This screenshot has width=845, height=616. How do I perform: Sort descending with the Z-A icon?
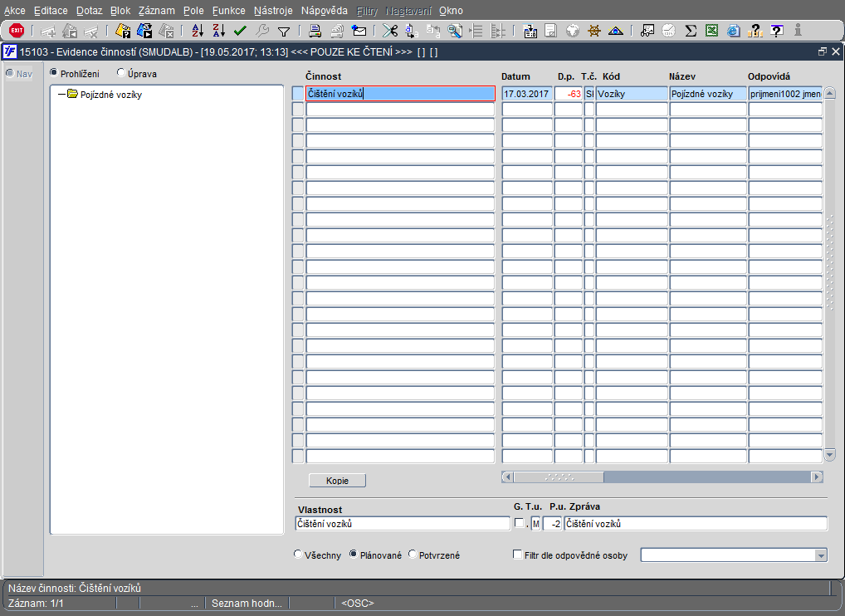(x=218, y=31)
